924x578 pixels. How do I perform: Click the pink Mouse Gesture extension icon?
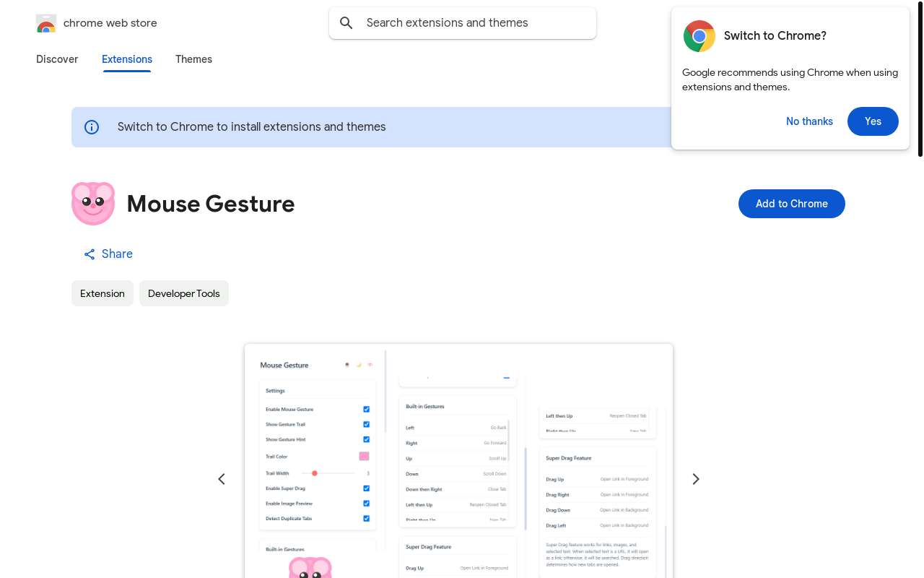click(x=93, y=204)
